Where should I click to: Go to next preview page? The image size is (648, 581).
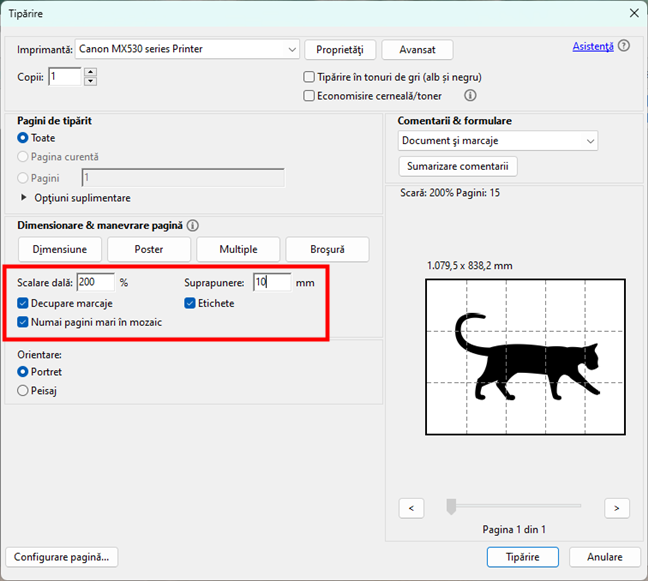pos(617,508)
